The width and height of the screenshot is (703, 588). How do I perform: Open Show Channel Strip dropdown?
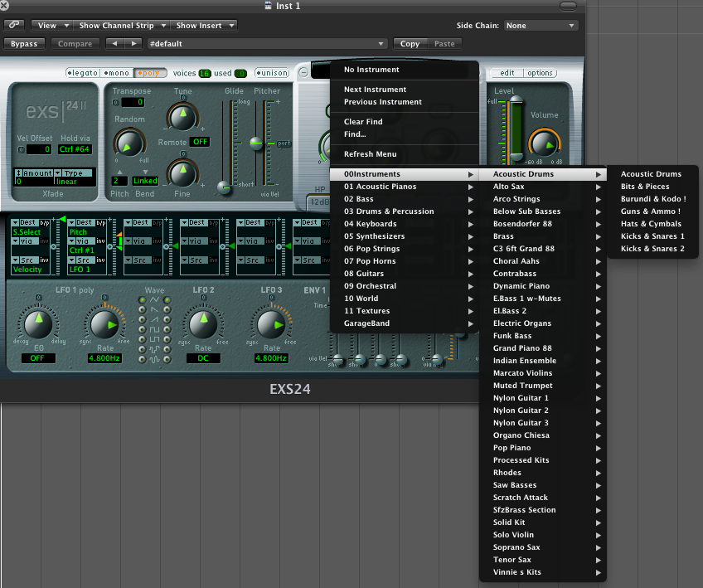coord(120,26)
